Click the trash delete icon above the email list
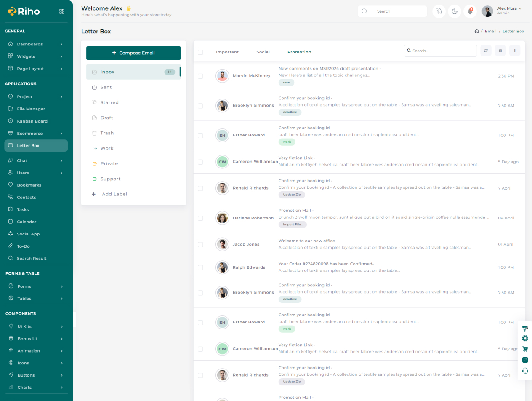Screen dimensions: 532x401 click(500, 51)
